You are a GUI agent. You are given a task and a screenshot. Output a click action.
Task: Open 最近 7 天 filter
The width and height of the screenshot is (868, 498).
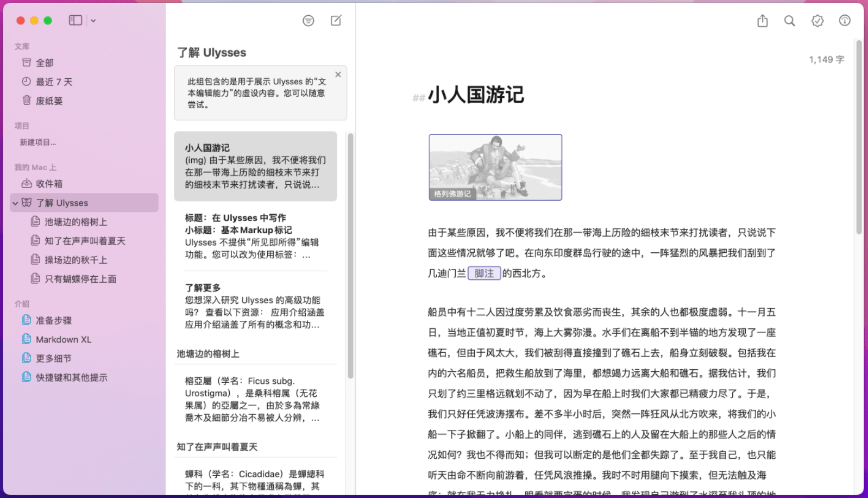tap(84, 82)
